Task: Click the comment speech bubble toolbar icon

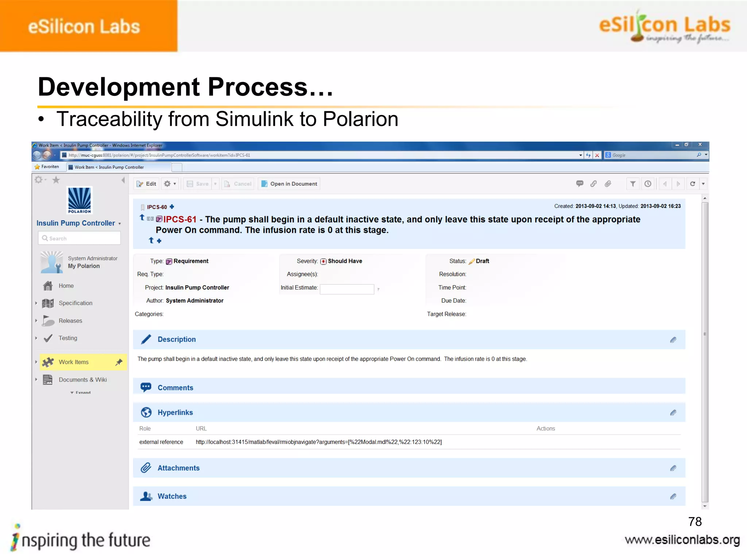Action: (580, 183)
